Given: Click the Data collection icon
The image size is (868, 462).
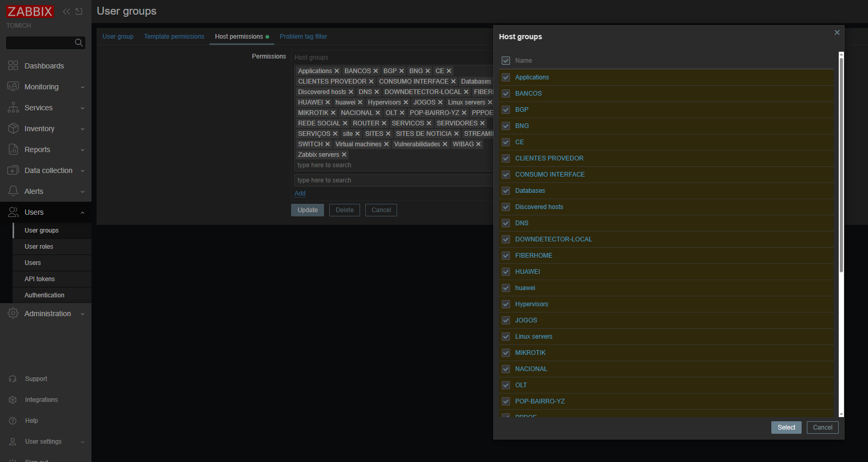Looking at the screenshot, I should click(x=13, y=170).
